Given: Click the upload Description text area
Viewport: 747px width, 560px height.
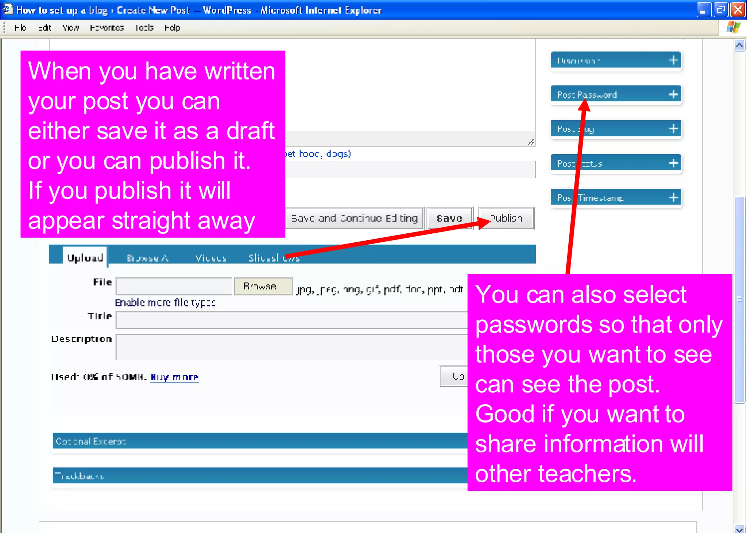Looking at the screenshot, I should (291, 347).
